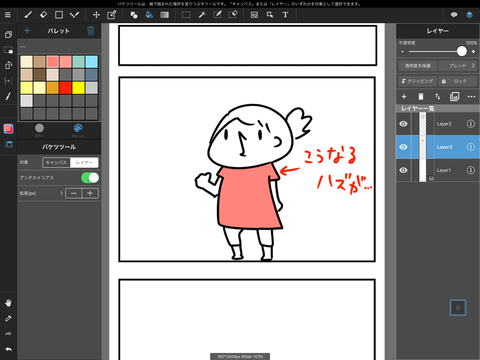Select the Bucket fill tool
This screenshot has height=360, width=480.
(149, 15)
